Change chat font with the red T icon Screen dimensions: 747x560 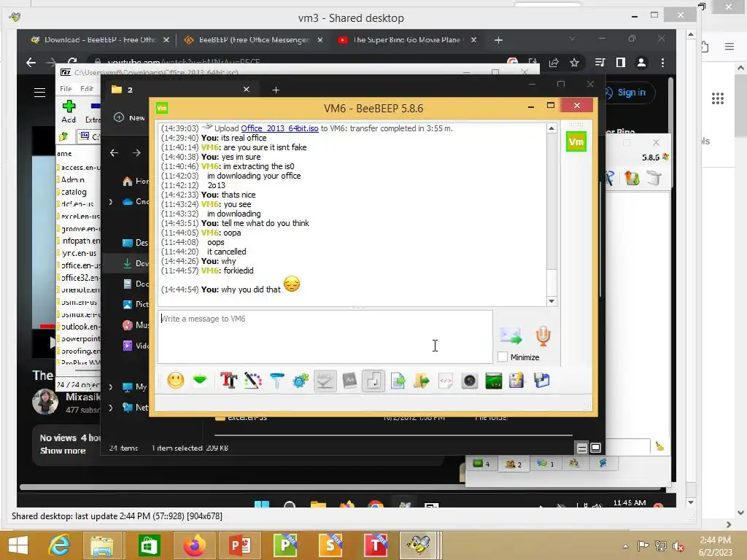point(228,381)
